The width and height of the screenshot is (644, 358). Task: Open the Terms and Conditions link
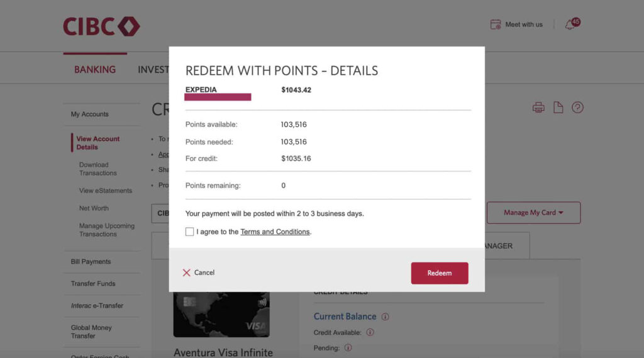[x=275, y=232]
